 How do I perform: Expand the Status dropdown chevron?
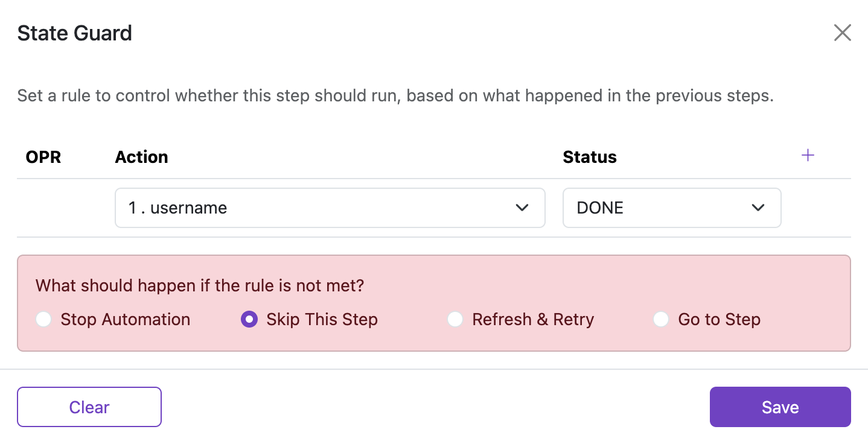[x=758, y=208]
